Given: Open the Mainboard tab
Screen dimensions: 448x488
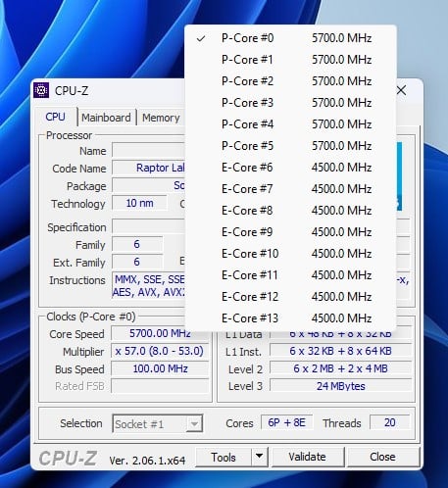Looking at the screenshot, I should coord(106,118).
